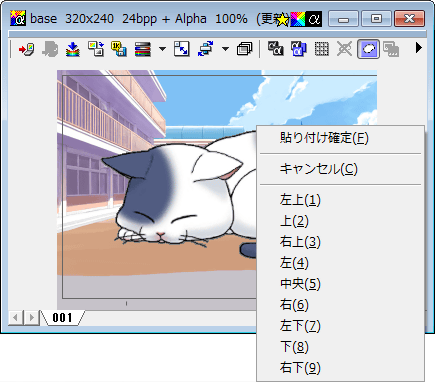
Task: Toggle the alpha display button in title bar
Action: (x=314, y=19)
